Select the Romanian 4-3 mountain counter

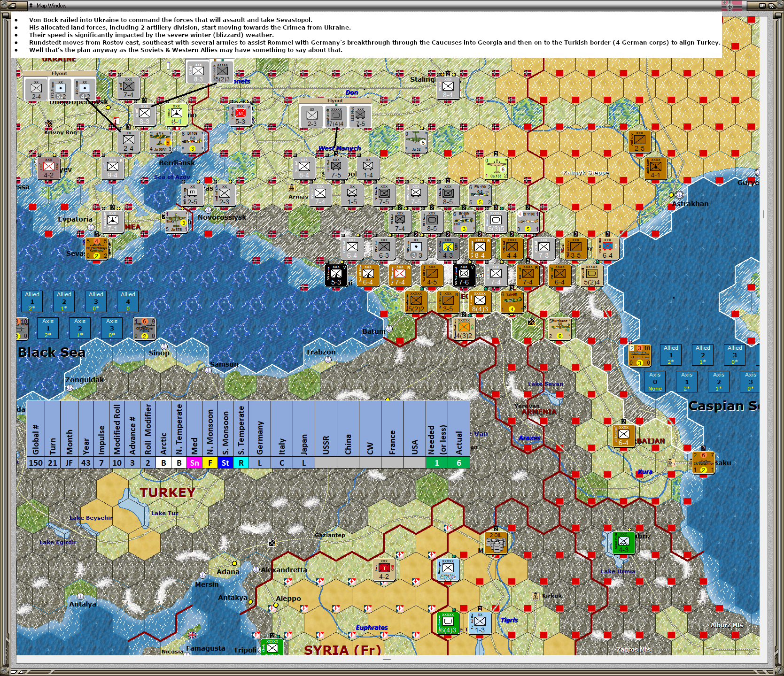(448, 248)
